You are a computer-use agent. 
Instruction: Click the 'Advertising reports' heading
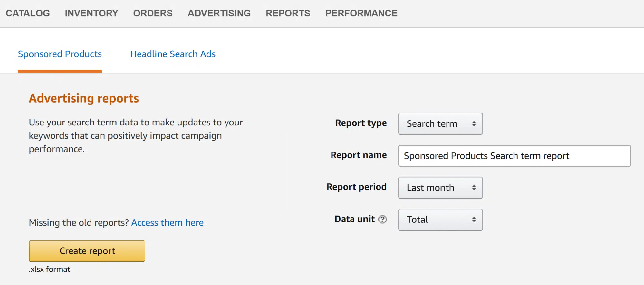click(x=84, y=98)
